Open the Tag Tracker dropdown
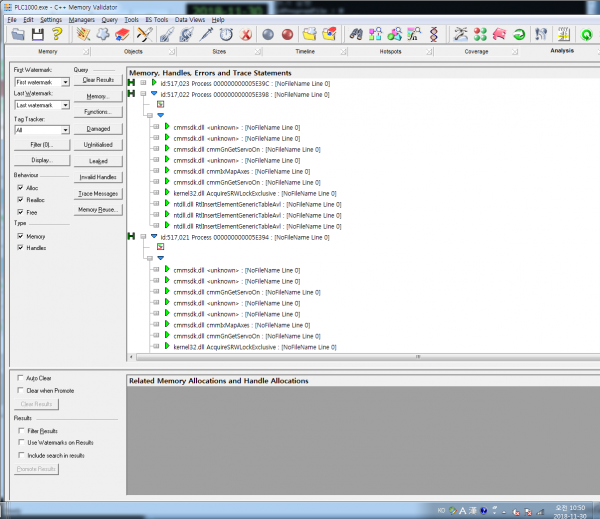Image resolution: width=600 pixels, height=519 pixels. pos(65,130)
